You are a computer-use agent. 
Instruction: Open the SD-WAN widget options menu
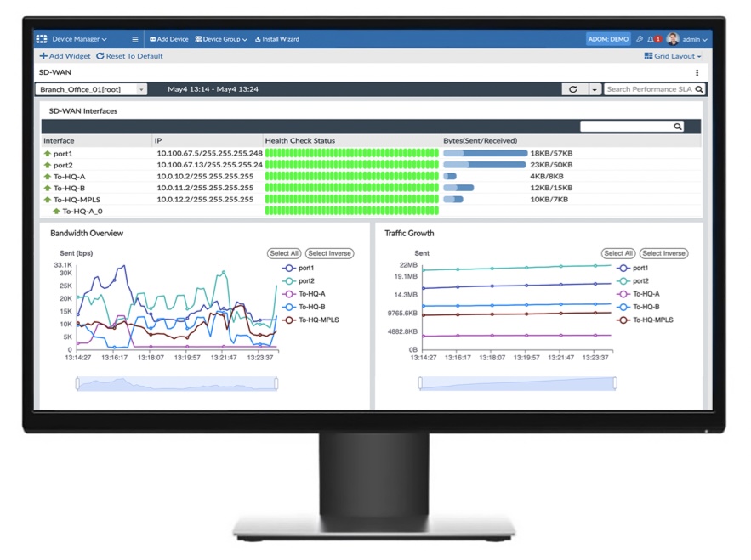[x=697, y=72]
